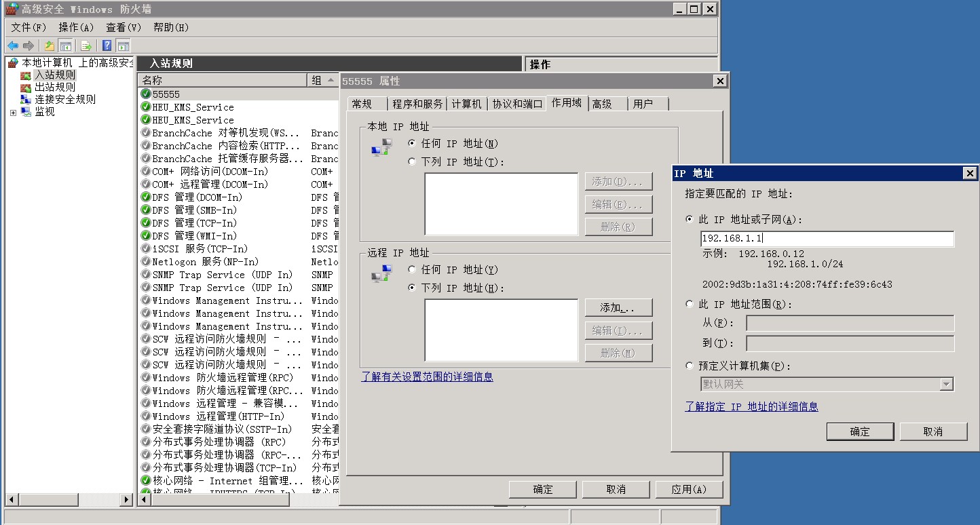Confirm IP 地址 dialog with 确定
Image resolution: width=980 pixels, height=525 pixels.
(x=860, y=431)
